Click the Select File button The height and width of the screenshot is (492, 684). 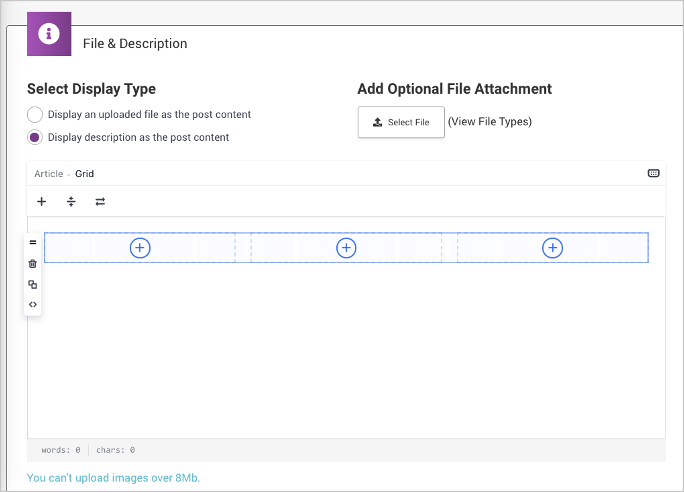coord(400,122)
